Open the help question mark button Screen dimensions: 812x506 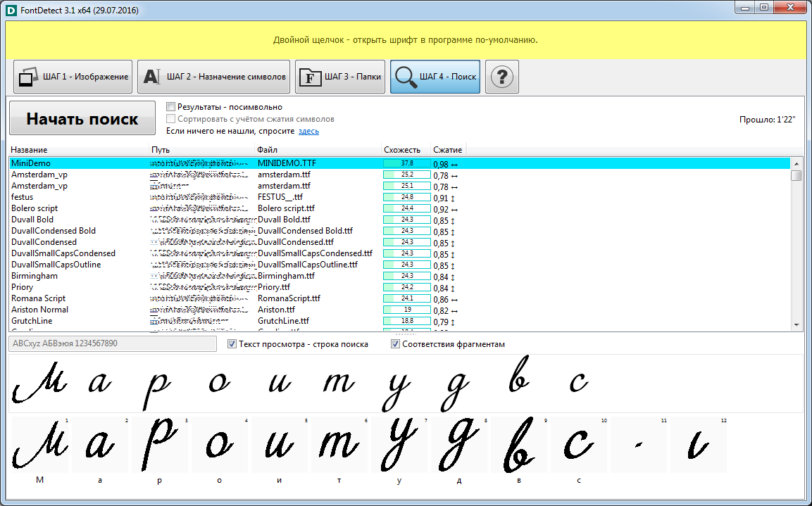click(x=501, y=77)
